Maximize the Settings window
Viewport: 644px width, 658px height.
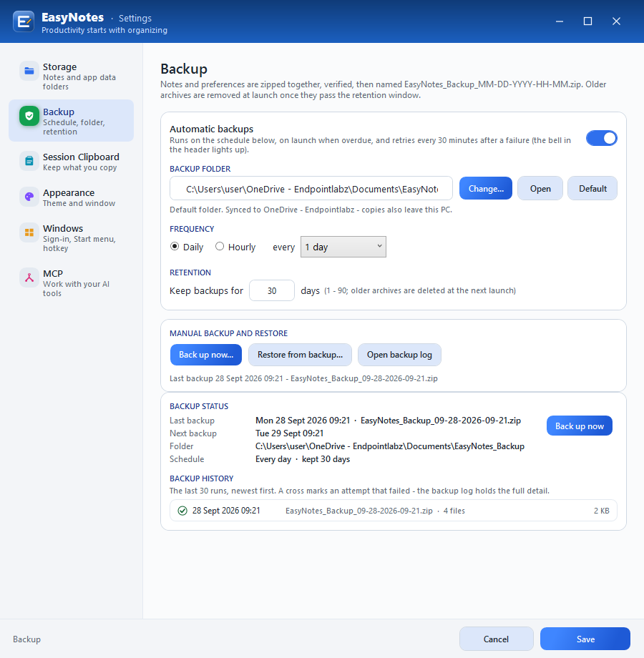[x=587, y=21]
